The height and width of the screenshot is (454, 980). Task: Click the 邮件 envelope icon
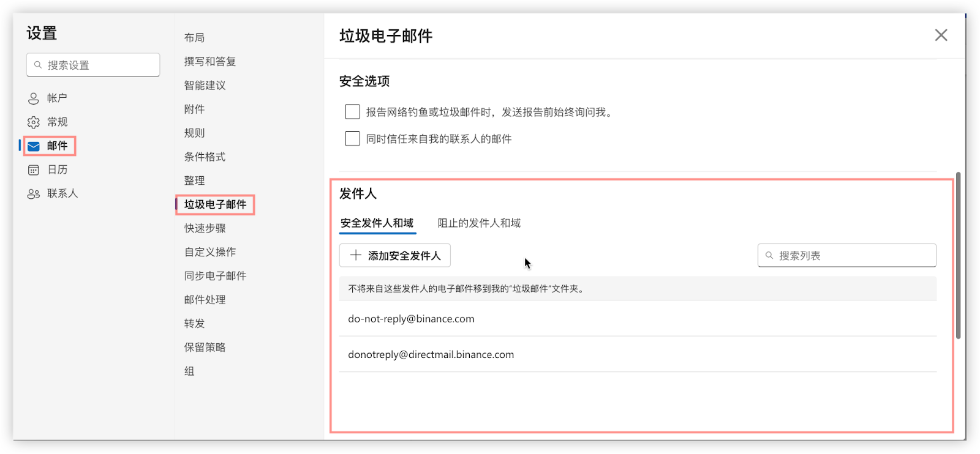click(34, 146)
